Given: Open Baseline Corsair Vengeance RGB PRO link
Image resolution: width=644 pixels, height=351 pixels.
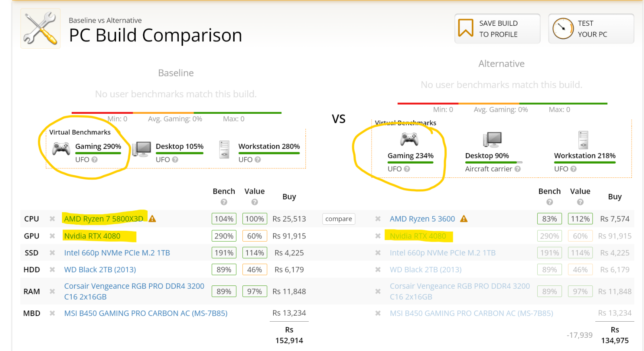Looking at the screenshot, I should coord(134,291).
